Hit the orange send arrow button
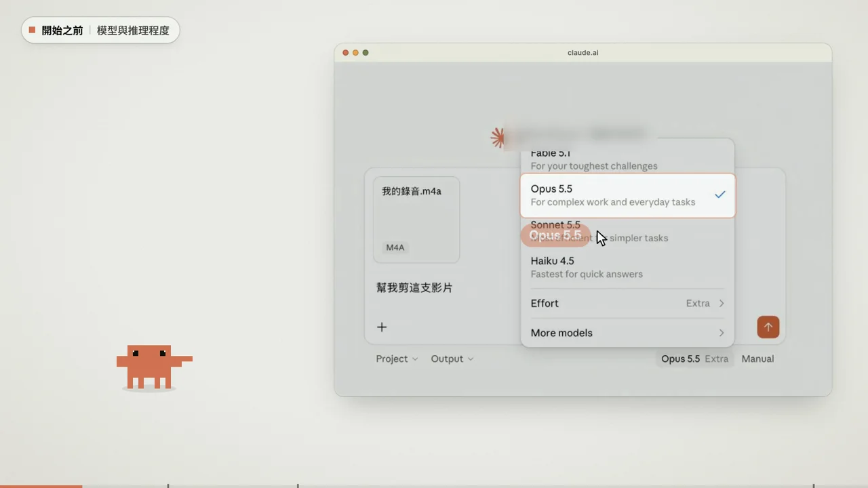 point(768,327)
